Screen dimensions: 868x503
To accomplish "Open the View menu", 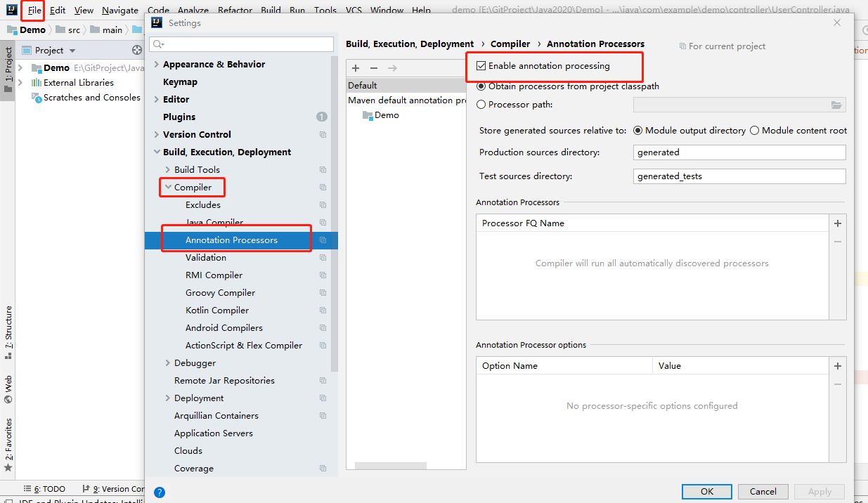I will coord(84,10).
